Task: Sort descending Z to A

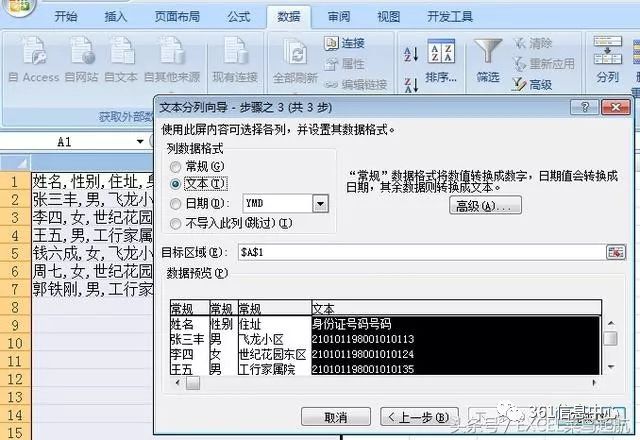Action: (411, 84)
